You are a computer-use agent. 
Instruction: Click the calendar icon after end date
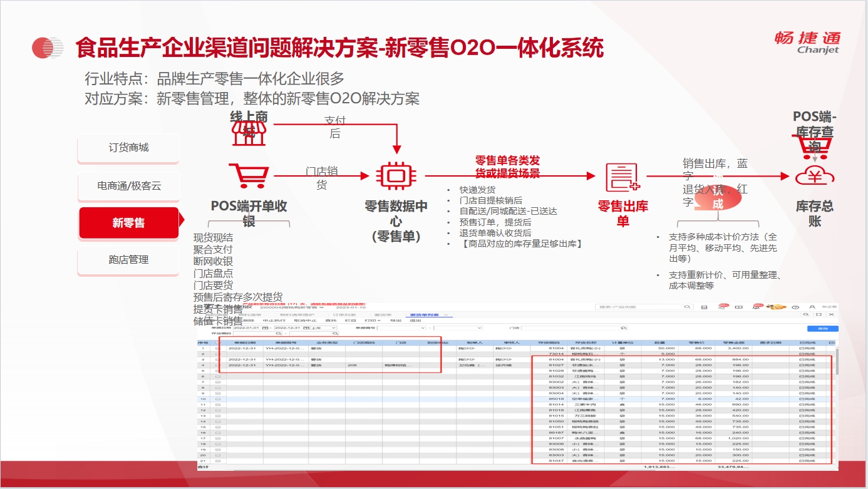[306, 328]
